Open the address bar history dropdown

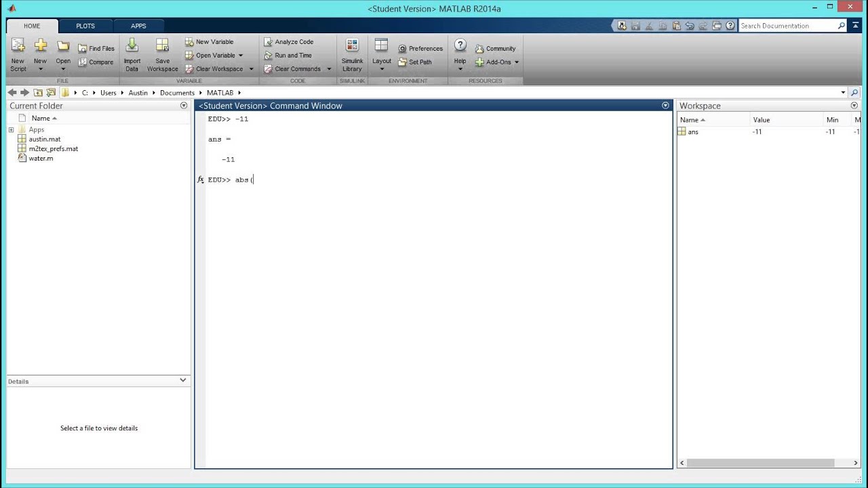click(843, 93)
